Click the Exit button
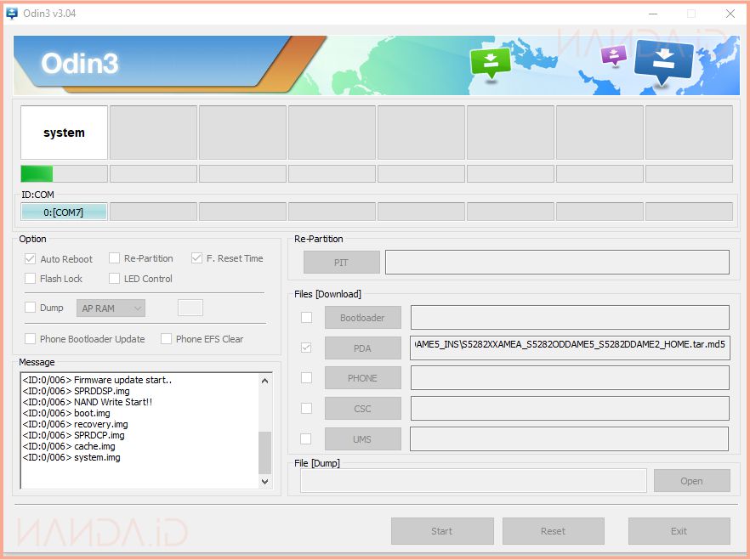Image resolution: width=750 pixels, height=560 pixels. pyautogui.click(x=679, y=531)
